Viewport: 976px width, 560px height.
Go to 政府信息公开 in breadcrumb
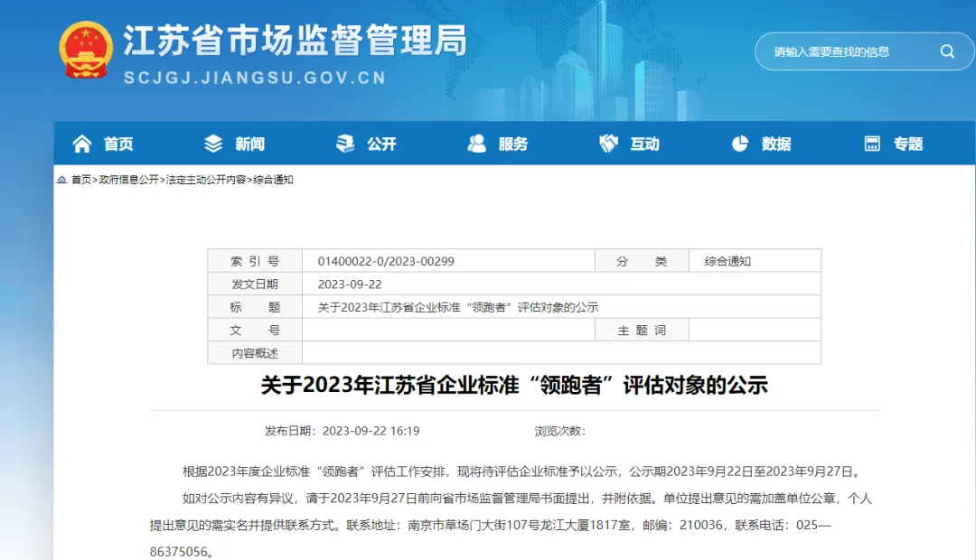pos(128,180)
